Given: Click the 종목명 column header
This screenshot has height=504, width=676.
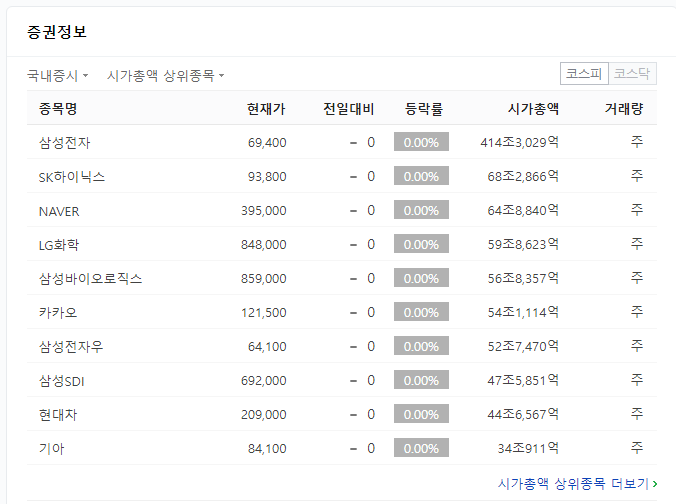Looking at the screenshot, I should [x=58, y=108].
